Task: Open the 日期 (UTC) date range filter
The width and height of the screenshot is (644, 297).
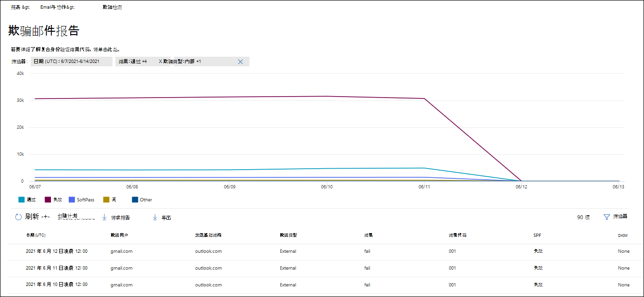Action: pos(72,62)
